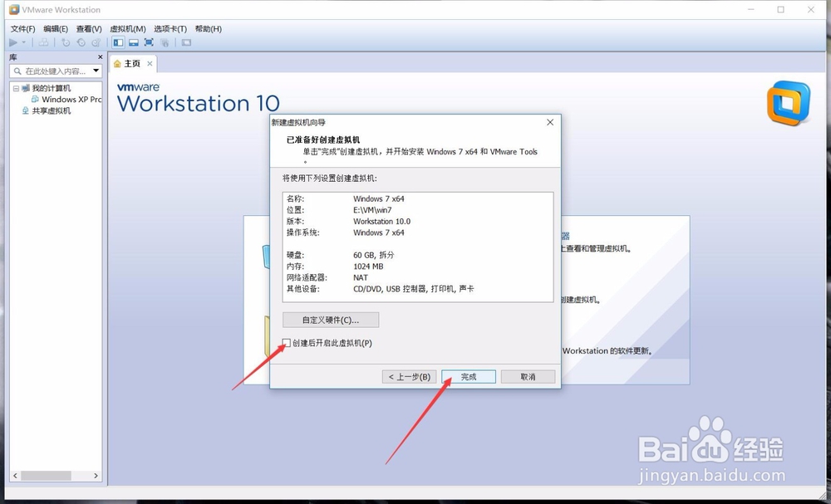Maximize the VMware Workstation window
Image resolution: width=831 pixels, height=504 pixels.
click(x=780, y=9)
